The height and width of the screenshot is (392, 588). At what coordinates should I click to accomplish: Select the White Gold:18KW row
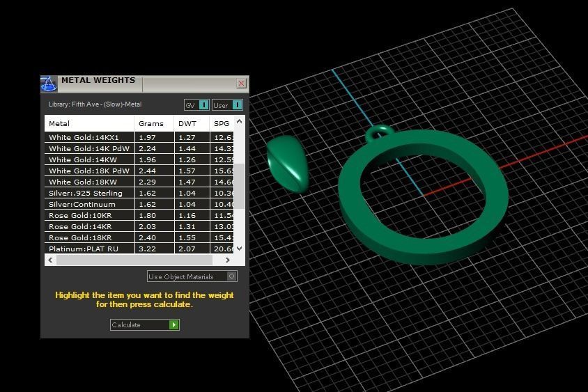(139, 182)
